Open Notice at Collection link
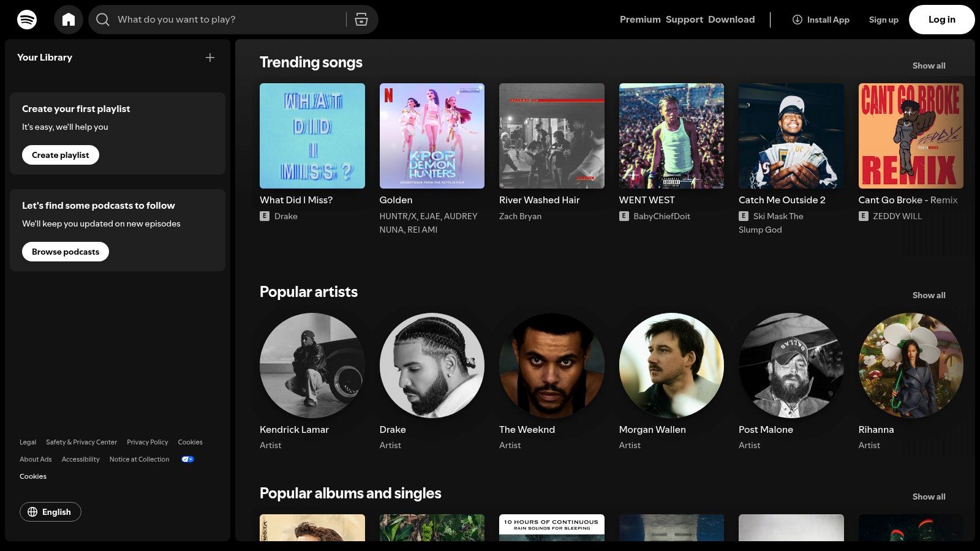Screen dimensions: 980x551 coord(139,459)
